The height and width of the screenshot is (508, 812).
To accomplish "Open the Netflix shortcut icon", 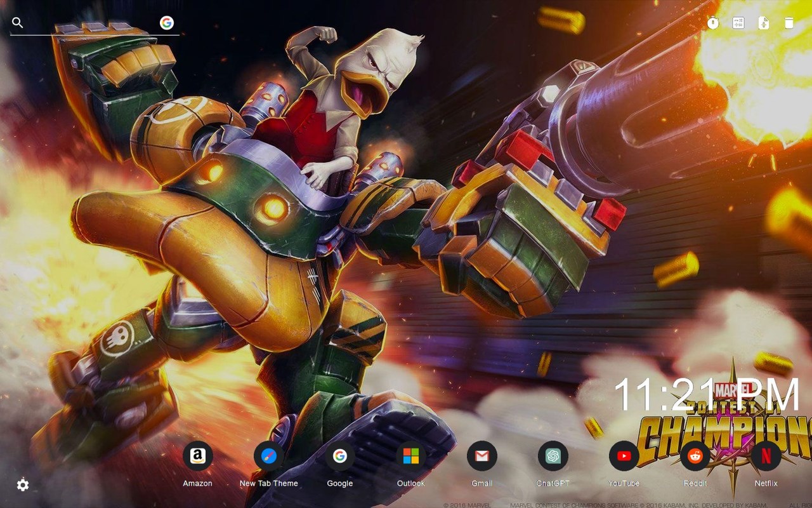I will click(x=766, y=456).
